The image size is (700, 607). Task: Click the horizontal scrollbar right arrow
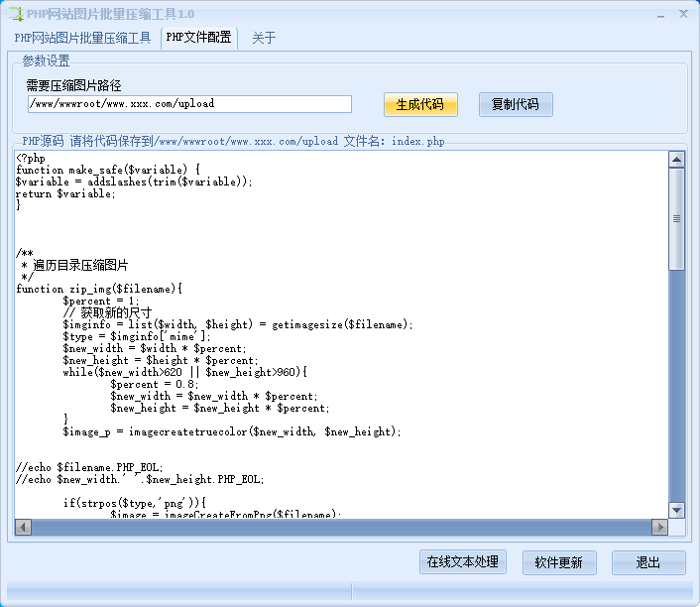click(x=659, y=527)
